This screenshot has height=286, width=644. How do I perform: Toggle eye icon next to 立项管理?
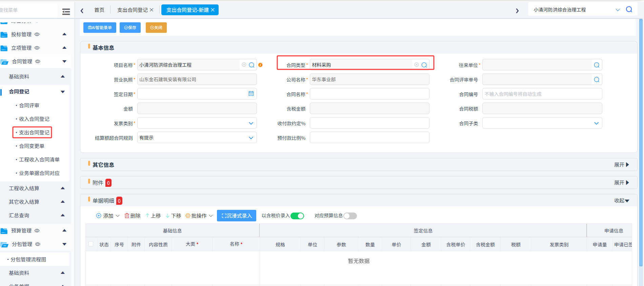coord(37,48)
